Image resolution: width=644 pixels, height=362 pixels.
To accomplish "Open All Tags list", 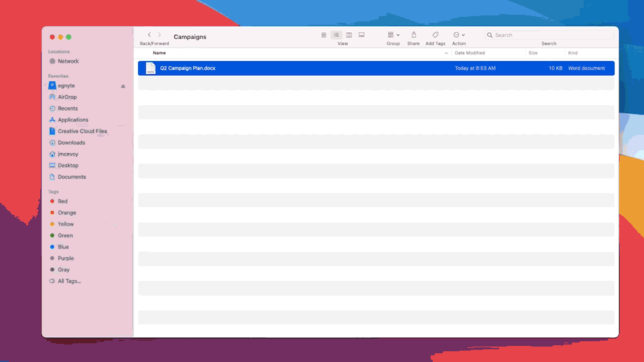I will (69, 282).
